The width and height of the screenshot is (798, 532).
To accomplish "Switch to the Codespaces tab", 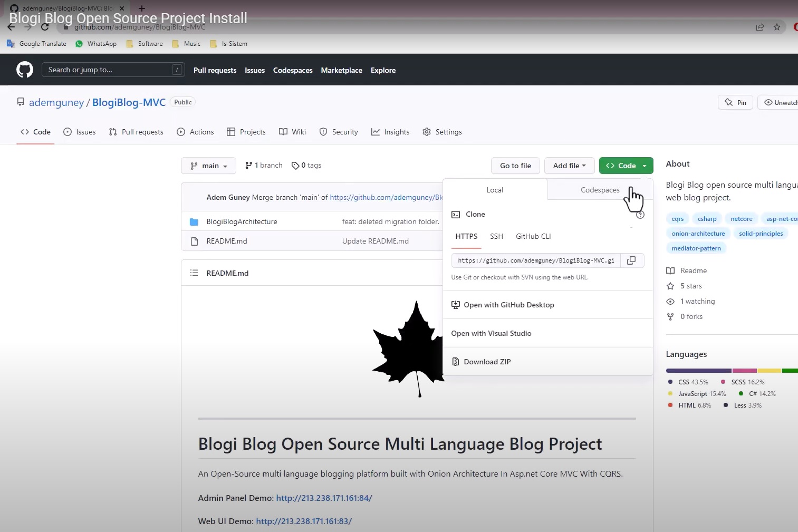I will [x=599, y=190].
